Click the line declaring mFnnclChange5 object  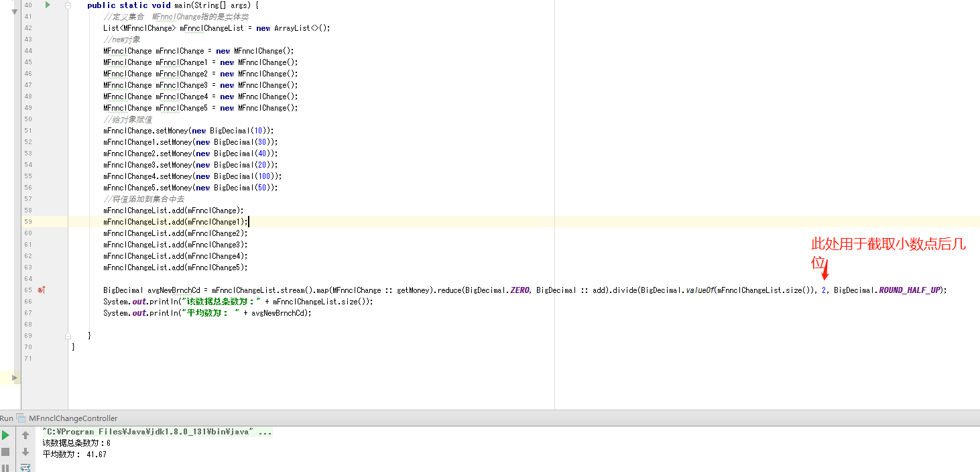pos(200,108)
